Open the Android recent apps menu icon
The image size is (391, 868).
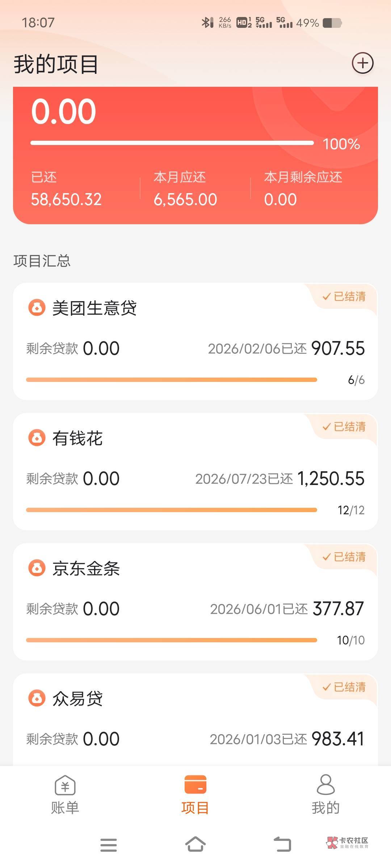click(x=109, y=845)
